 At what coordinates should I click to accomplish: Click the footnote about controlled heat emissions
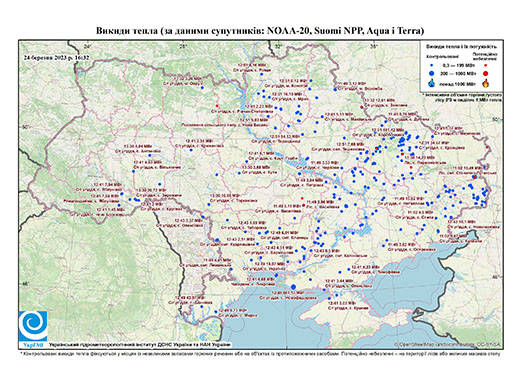point(260,353)
